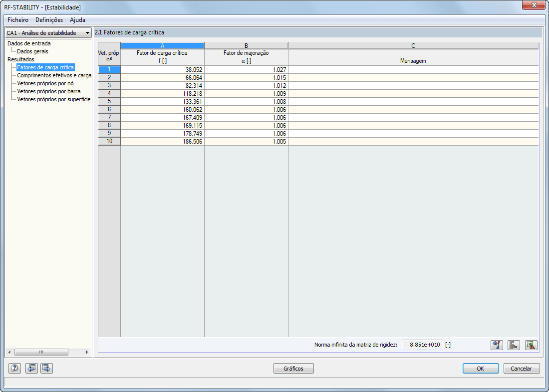
Task: Go to the previous module window
Action: coord(31,368)
